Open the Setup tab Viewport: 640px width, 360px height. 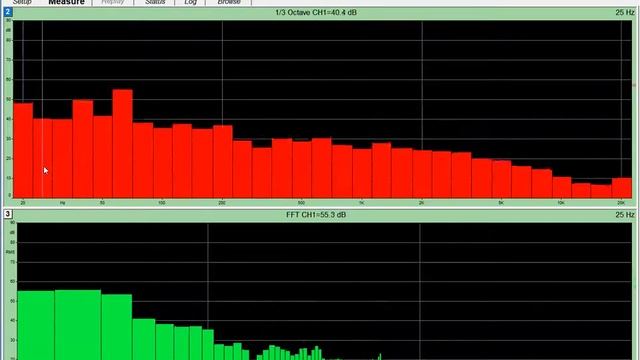[x=22, y=2]
